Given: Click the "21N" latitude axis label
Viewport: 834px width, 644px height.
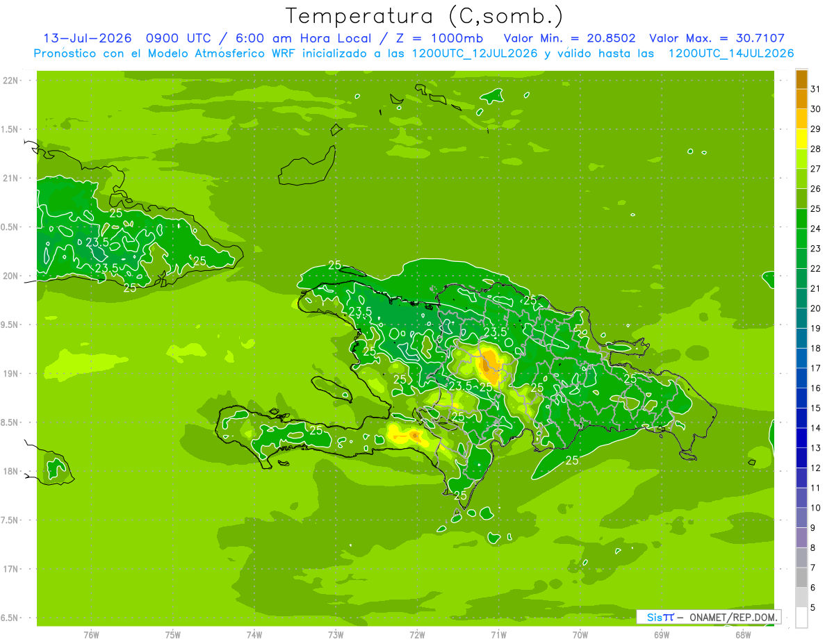Looking at the screenshot, I should pos(11,178).
